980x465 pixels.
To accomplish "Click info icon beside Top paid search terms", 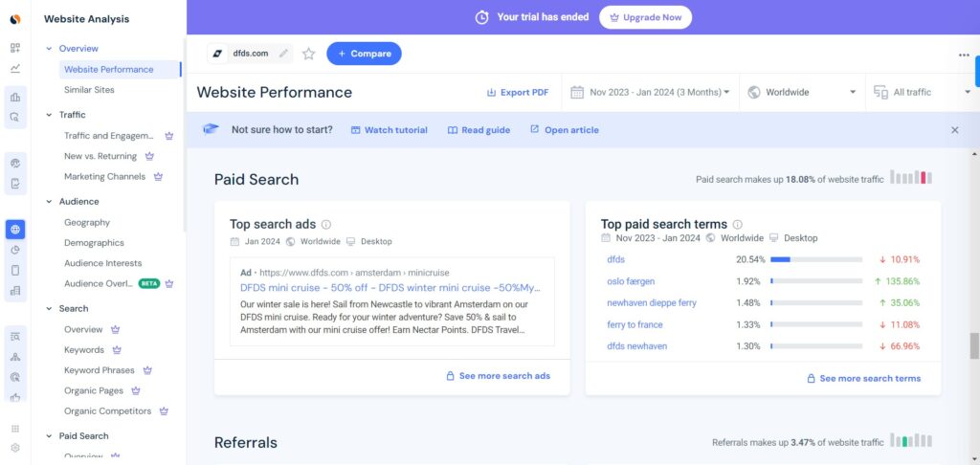I will 738,225.
